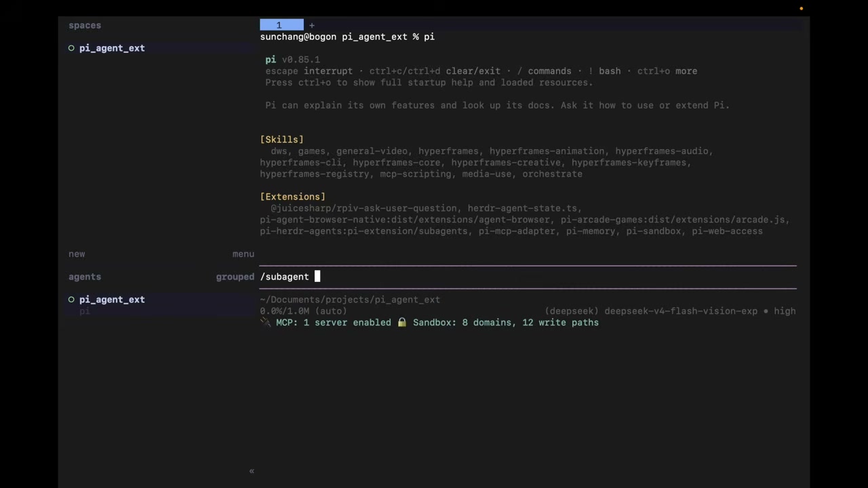
Task: Click the status circle beside pi_agent_ext under agents
Action: tap(71, 300)
